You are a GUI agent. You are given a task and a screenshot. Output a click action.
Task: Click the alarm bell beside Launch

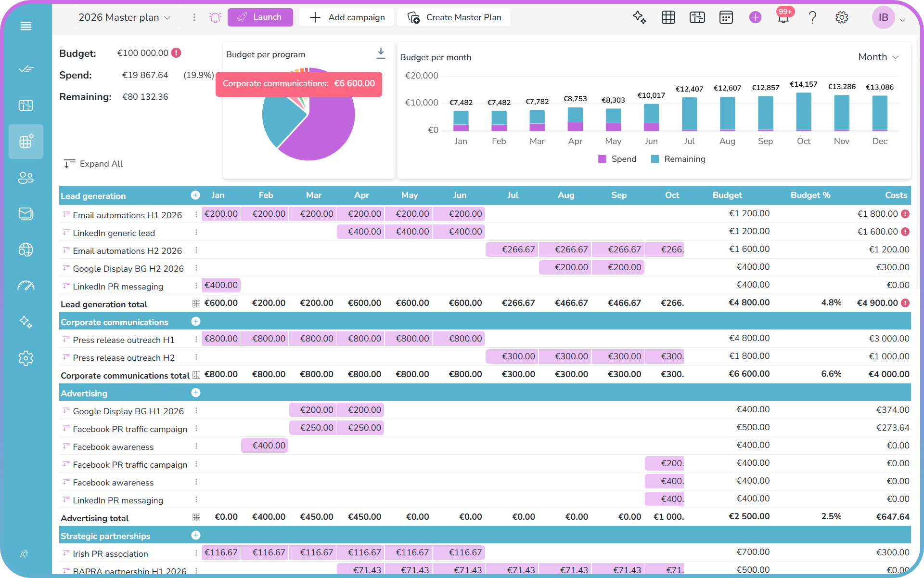coord(215,18)
